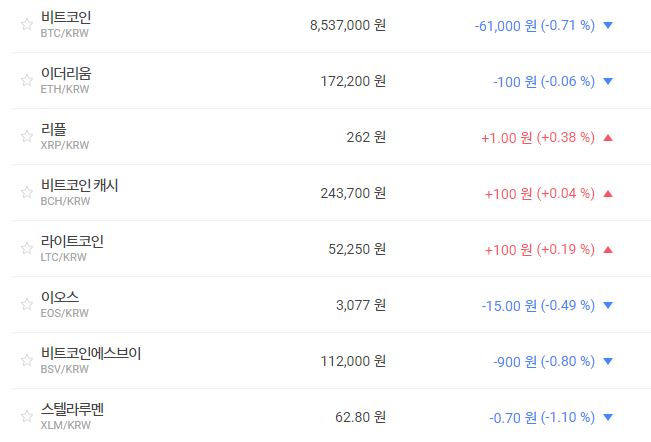This screenshot has width=651, height=442.
Task: Favorite Stellar Lumens XLM/KRW with star
Action: [x=27, y=417]
